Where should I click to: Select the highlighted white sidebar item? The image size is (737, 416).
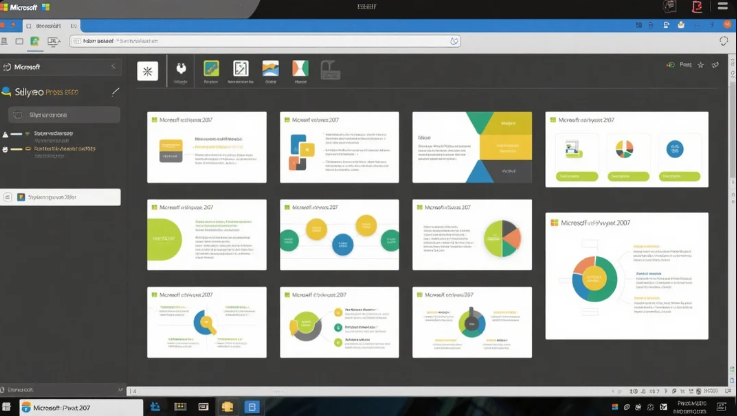pos(60,197)
